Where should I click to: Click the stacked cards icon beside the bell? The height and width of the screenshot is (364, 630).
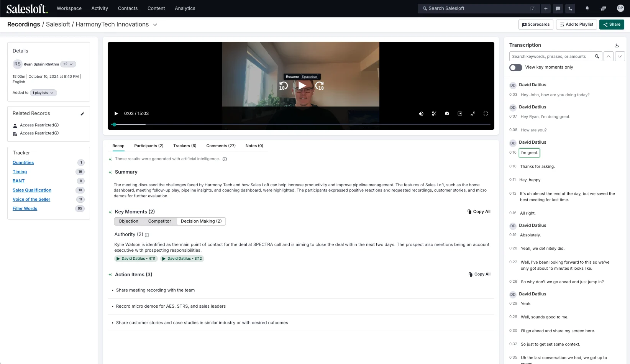click(x=603, y=8)
